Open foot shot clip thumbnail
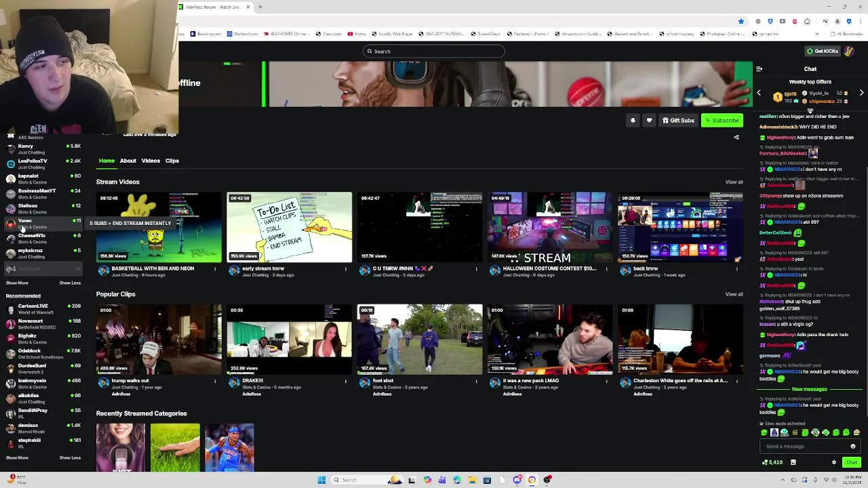Viewport: 868px width, 488px height. [x=420, y=340]
